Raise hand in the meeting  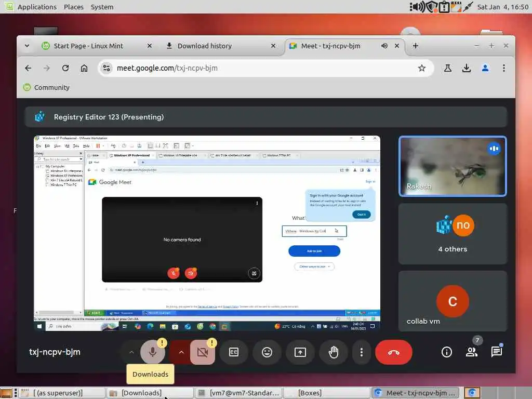pos(334,352)
